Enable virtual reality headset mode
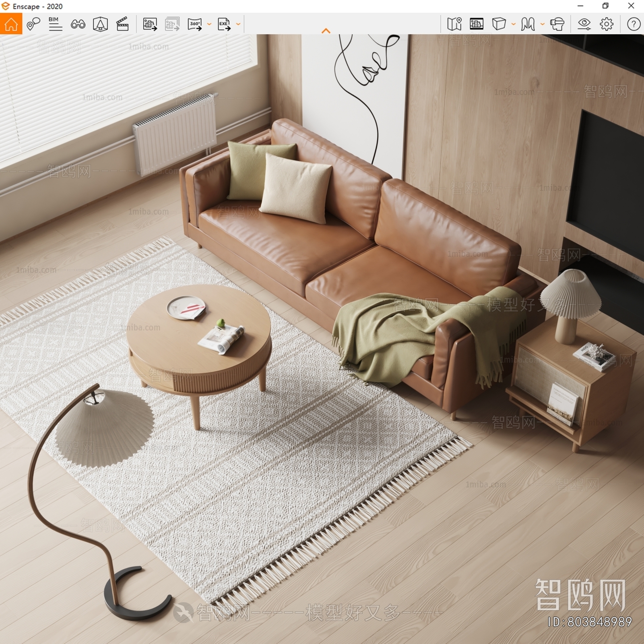Screen dimensions: 644x644 pyautogui.click(x=557, y=24)
